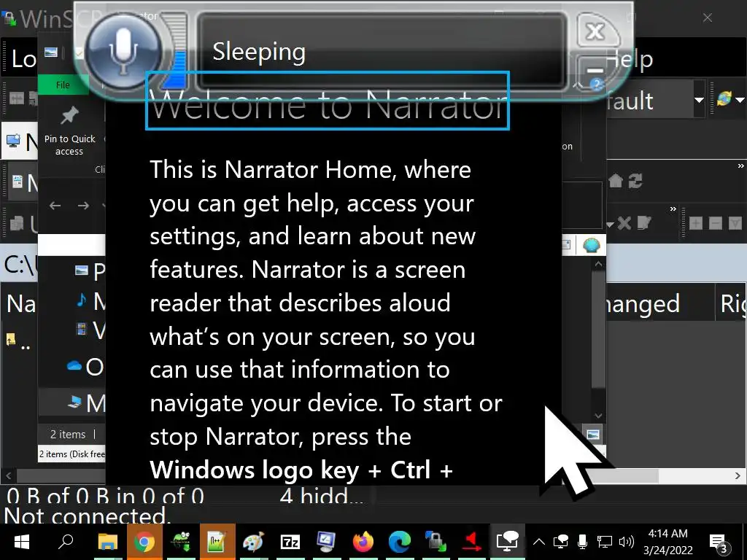Click the horizontal scrollbar right arrow
This screenshot has width=747, height=560.
point(738,475)
